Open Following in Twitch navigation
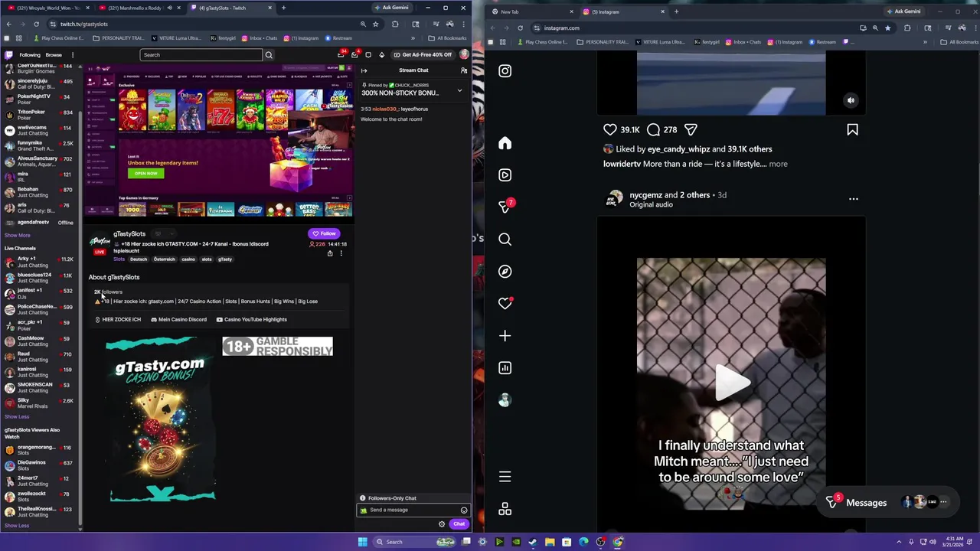980x551 pixels. (30, 55)
